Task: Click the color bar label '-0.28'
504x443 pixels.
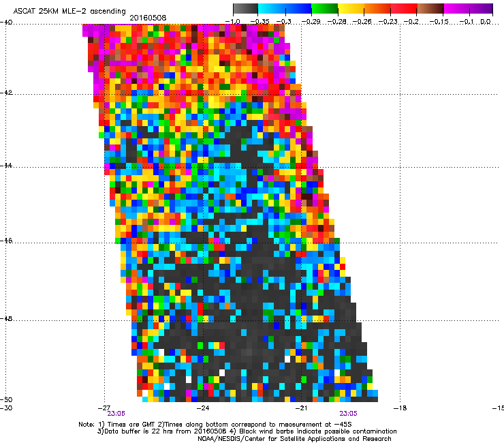Action: pyautogui.click(x=336, y=22)
